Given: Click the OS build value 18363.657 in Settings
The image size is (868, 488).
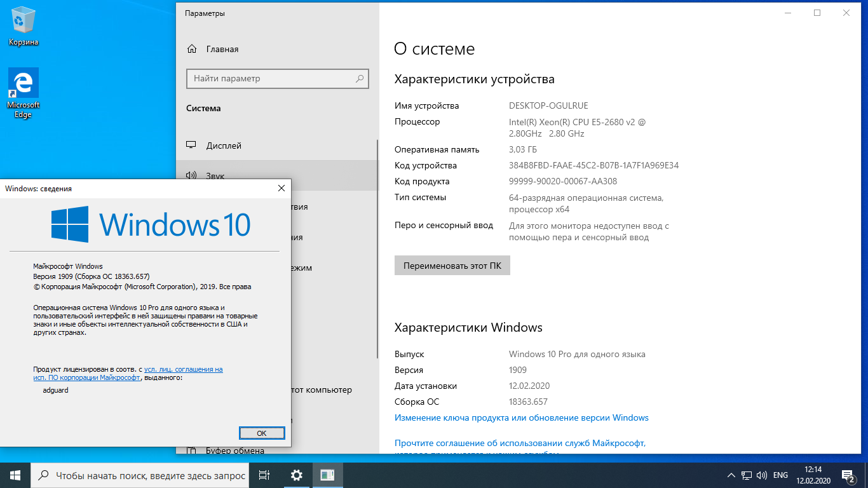Looking at the screenshot, I should (x=528, y=402).
